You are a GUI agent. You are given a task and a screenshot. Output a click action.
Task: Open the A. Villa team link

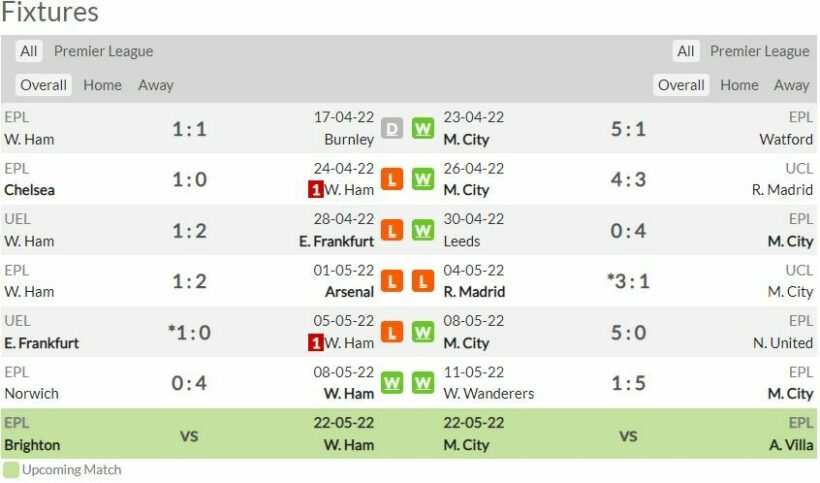click(x=790, y=445)
